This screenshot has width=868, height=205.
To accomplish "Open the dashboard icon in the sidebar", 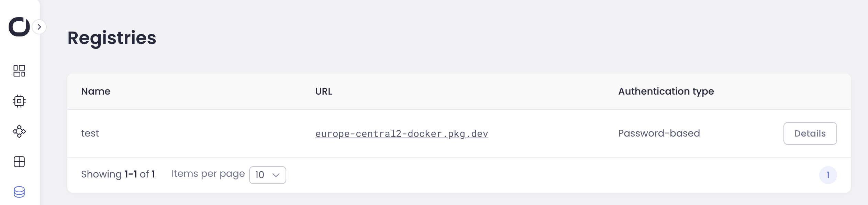I will (x=19, y=71).
